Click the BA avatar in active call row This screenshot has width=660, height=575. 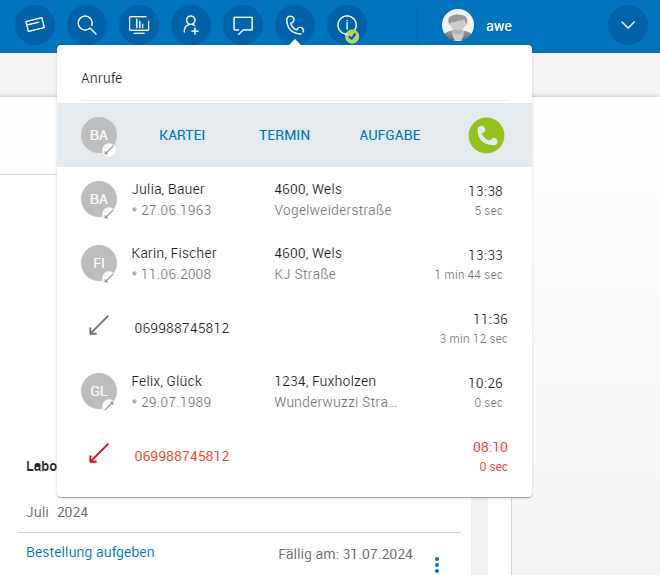point(99,135)
